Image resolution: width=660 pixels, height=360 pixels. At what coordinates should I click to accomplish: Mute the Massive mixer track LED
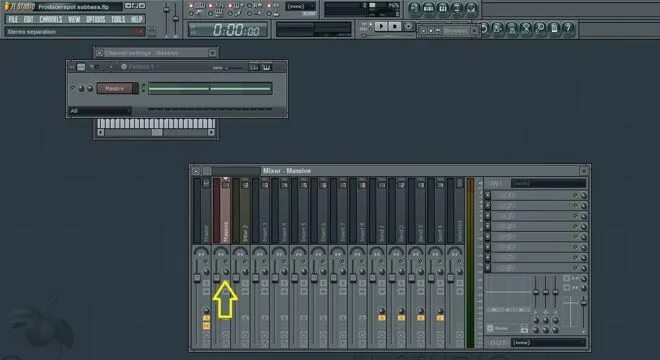(x=226, y=262)
